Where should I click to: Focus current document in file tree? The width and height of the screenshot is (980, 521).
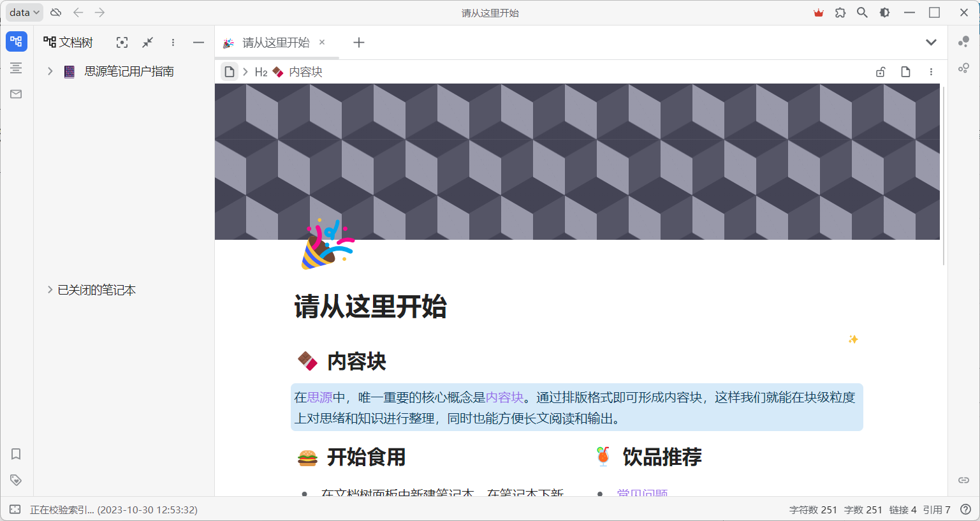pyautogui.click(x=122, y=43)
